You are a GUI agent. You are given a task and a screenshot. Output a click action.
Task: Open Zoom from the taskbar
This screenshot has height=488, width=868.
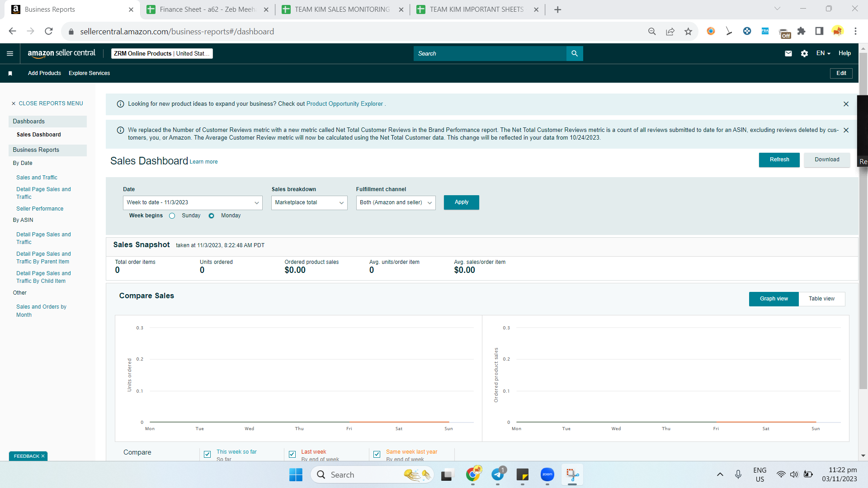(x=547, y=474)
